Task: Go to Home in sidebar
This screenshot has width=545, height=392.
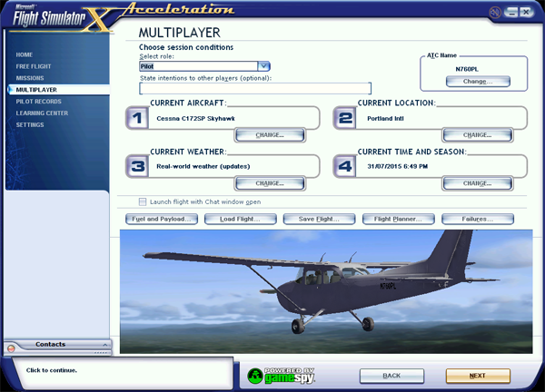Action: (x=25, y=54)
